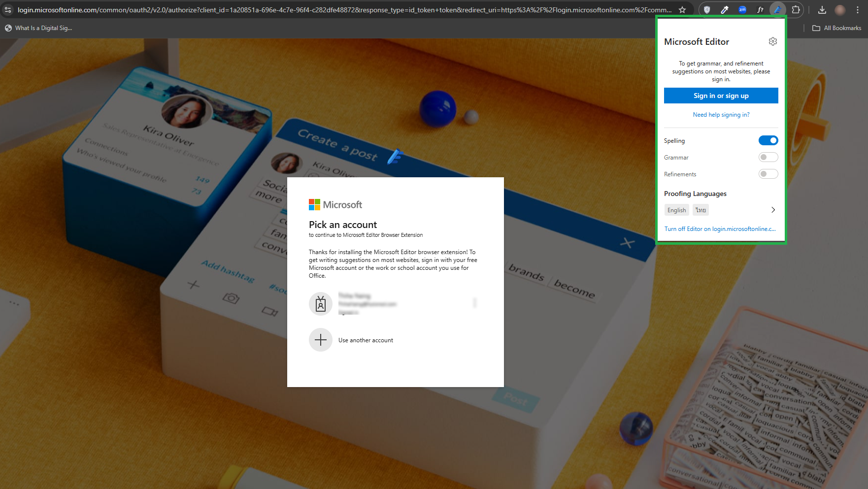Viewport: 868px width, 489px height.
Task: Open the Microsoft Editor settings gear
Action: tap(772, 41)
